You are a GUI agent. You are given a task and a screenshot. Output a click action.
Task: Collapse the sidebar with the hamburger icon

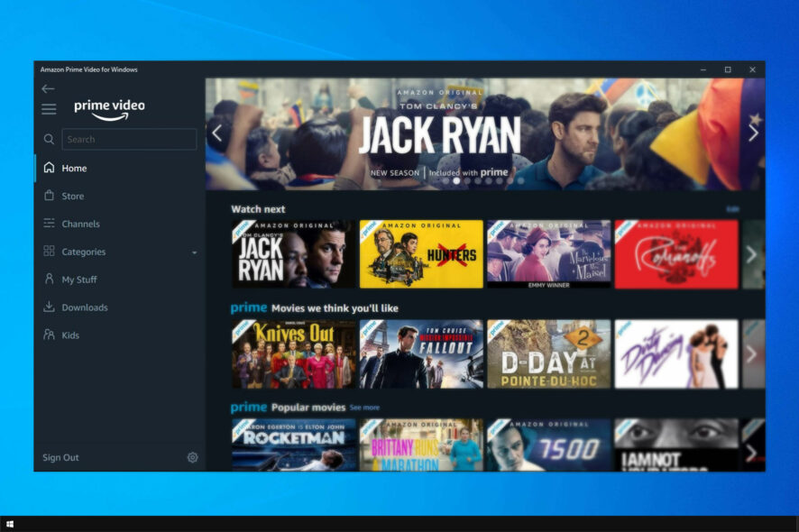tap(49, 109)
